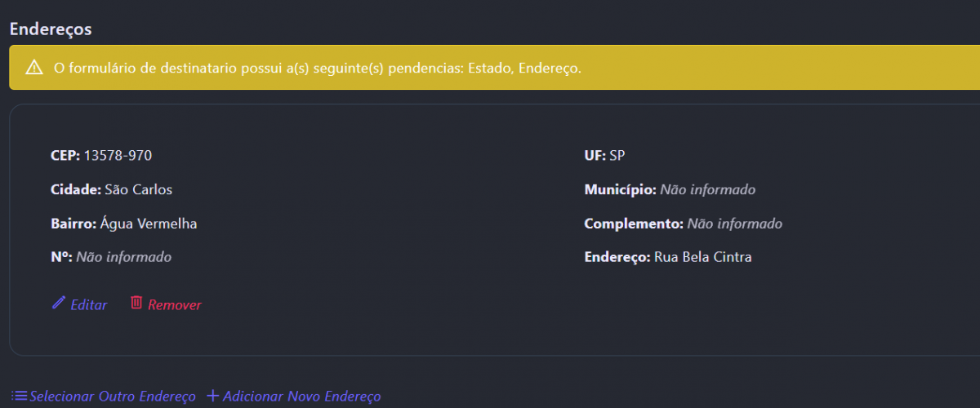The width and height of the screenshot is (980, 408).
Task: Click the bold CEP label
Action: click(65, 156)
